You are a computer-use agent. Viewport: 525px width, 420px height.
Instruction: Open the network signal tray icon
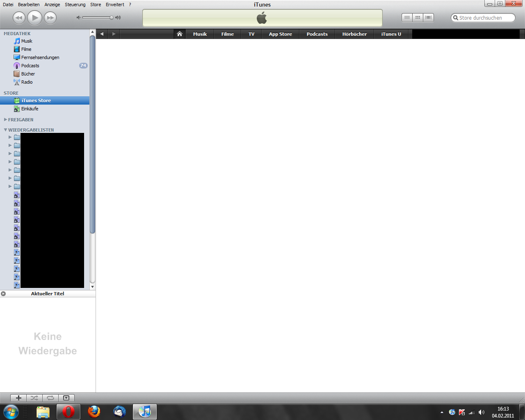tap(472, 412)
